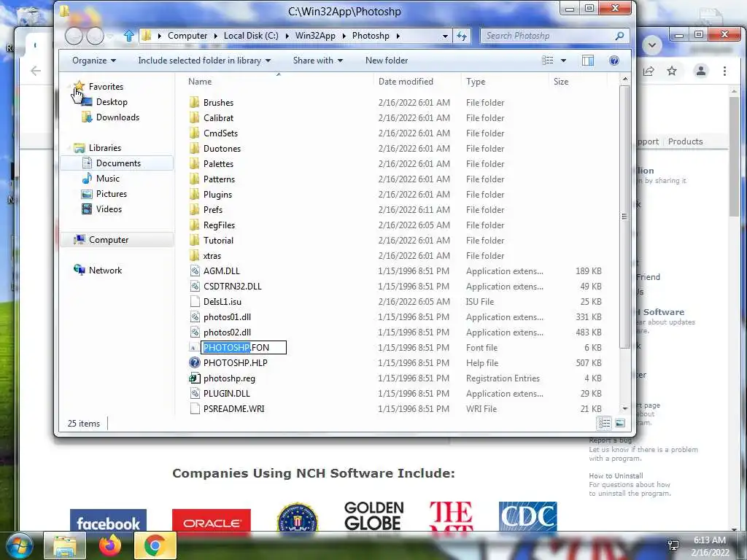Select the Music library icon

pyautogui.click(x=87, y=179)
